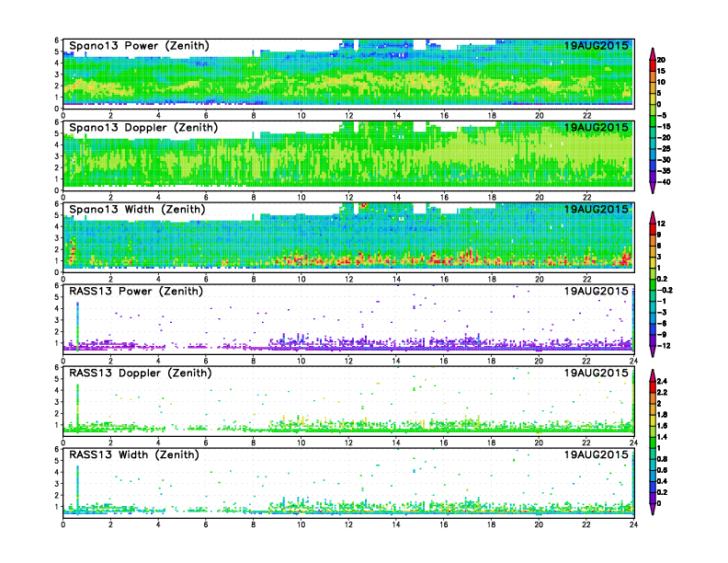The width and height of the screenshot is (728, 563).
Task: Click the magenta top arrow tip of the middle colorbar
Action: click(653, 217)
